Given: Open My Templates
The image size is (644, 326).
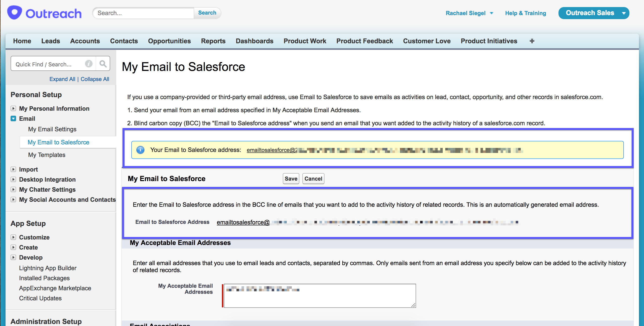Looking at the screenshot, I should coord(47,155).
